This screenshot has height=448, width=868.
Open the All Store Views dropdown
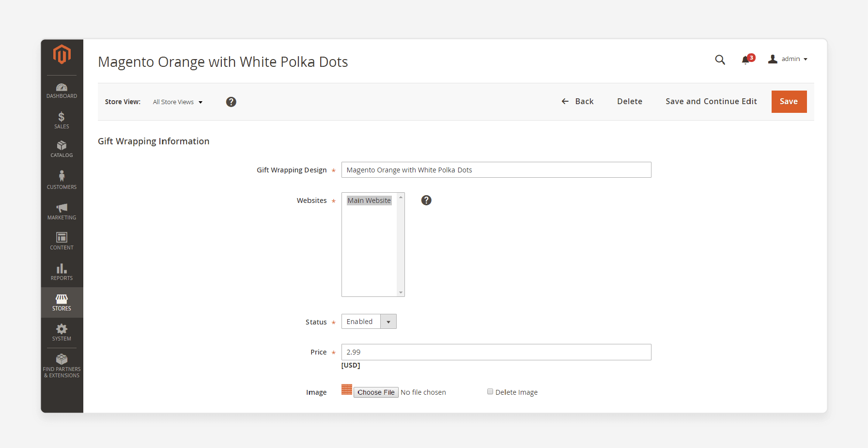coord(178,102)
